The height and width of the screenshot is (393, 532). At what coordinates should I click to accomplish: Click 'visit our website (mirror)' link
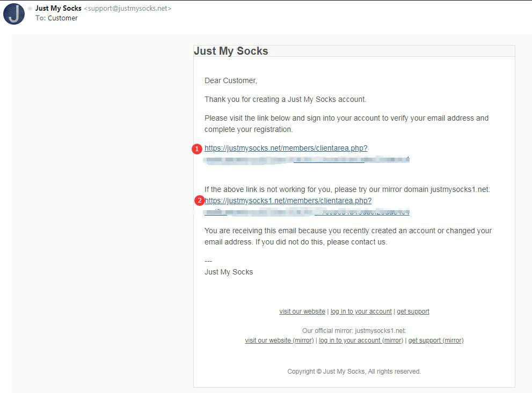(x=279, y=340)
